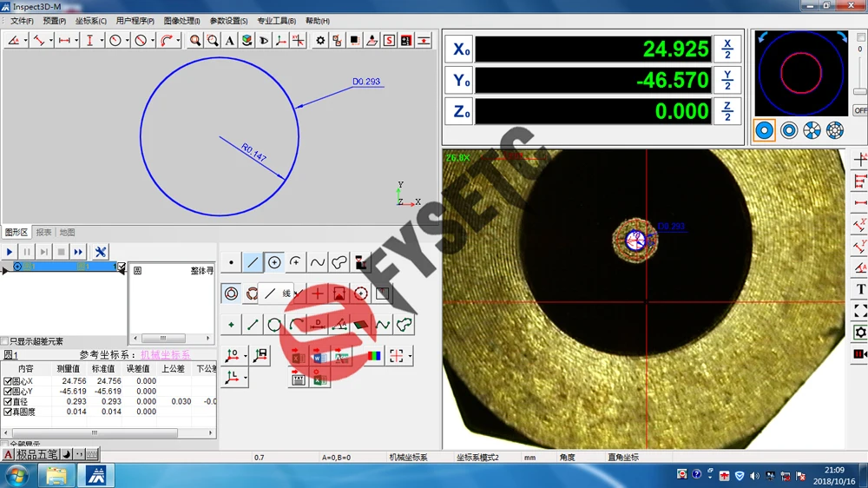The width and height of the screenshot is (868, 488).
Task: Switch to the 报表 tab
Action: [x=43, y=233]
